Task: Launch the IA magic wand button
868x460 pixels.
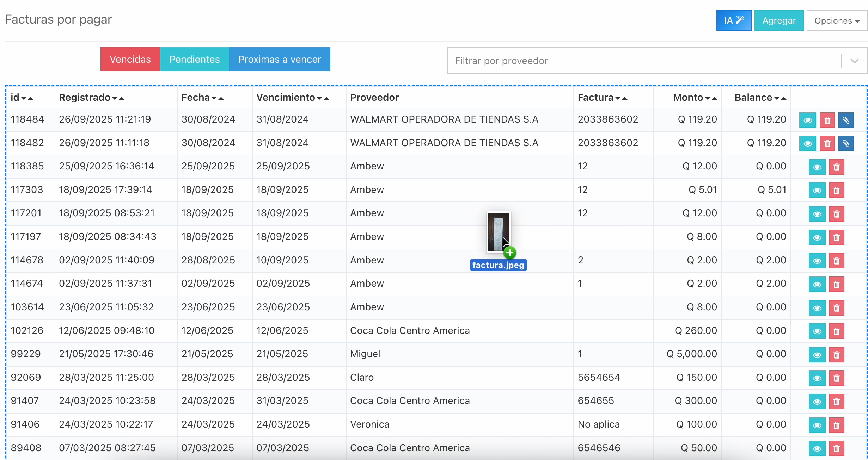Action: coord(733,20)
